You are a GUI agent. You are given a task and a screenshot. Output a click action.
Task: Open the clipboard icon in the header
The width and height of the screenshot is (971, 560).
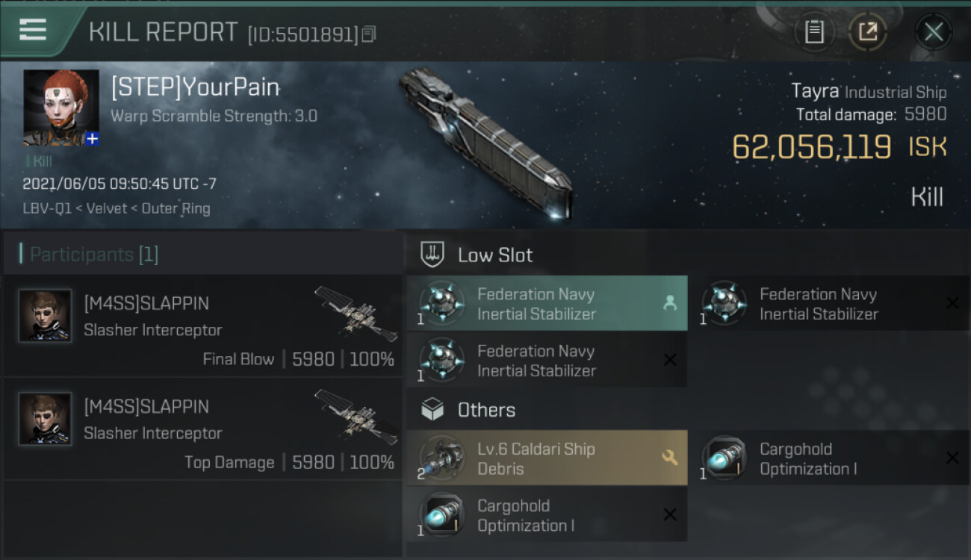point(814,32)
